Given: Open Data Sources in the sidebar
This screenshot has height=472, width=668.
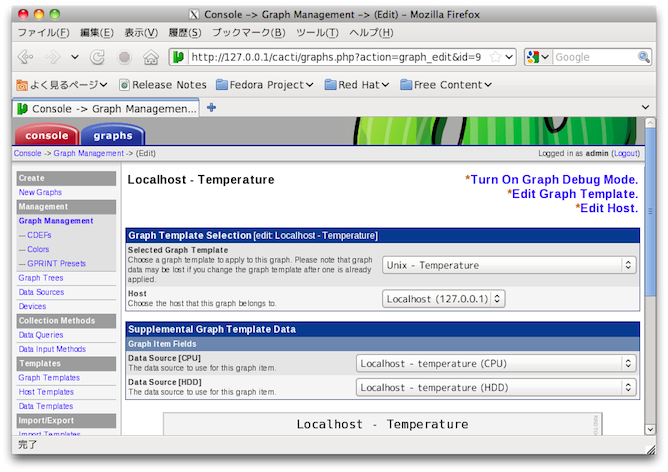Looking at the screenshot, I should (x=41, y=292).
